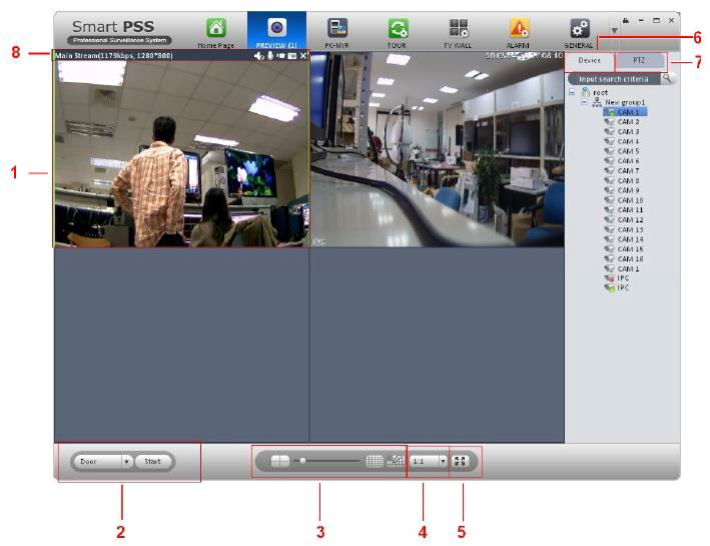710x546 pixels.
Task: Open the 1:1 aspect ratio dropdown
Action: (x=443, y=462)
